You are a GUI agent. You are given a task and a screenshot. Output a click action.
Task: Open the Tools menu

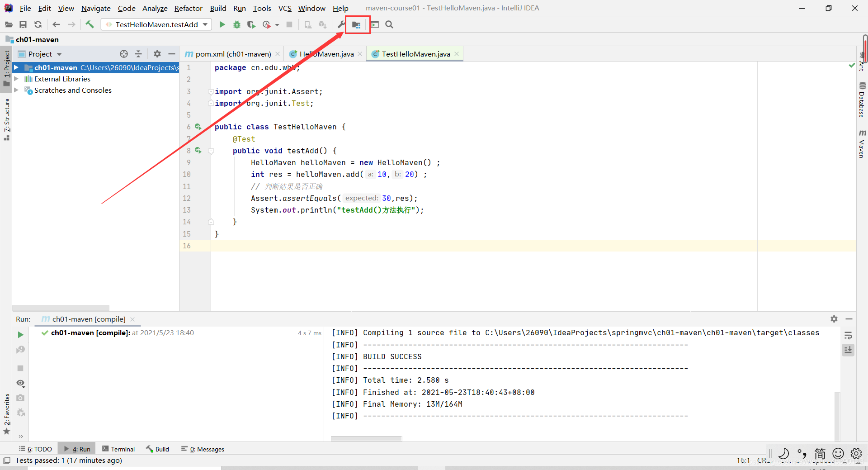pos(262,8)
